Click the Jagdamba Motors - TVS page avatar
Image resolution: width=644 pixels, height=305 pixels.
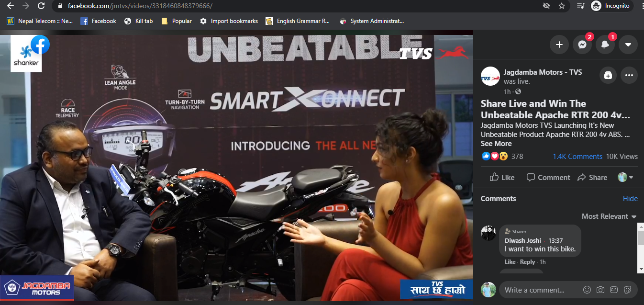coord(490,76)
